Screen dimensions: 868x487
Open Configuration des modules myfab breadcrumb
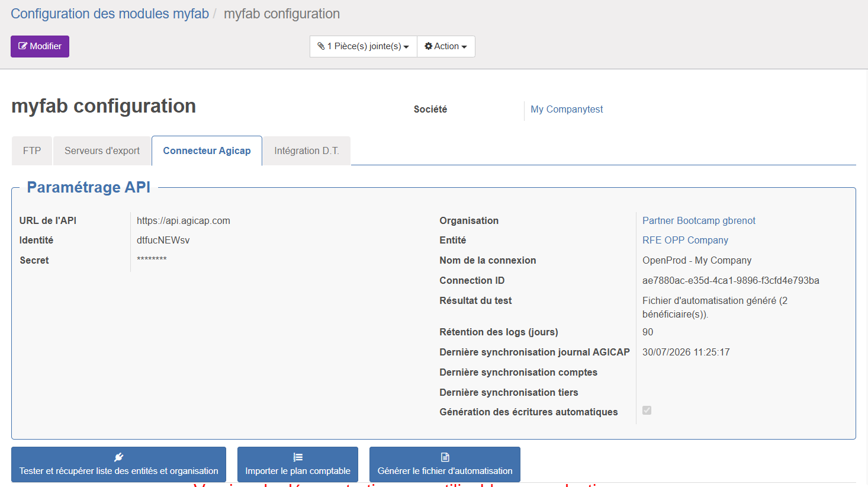pos(110,14)
